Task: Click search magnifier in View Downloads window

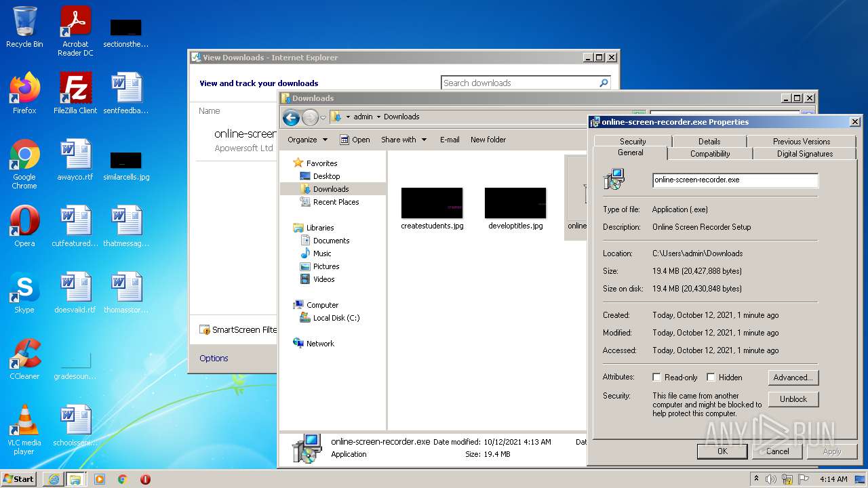Action: (x=604, y=83)
